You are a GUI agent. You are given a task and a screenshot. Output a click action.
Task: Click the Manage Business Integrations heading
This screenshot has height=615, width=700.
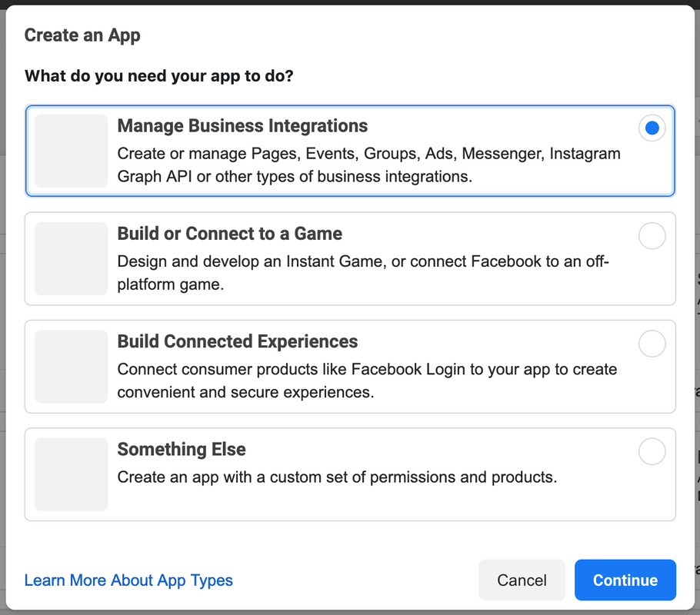tap(242, 126)
